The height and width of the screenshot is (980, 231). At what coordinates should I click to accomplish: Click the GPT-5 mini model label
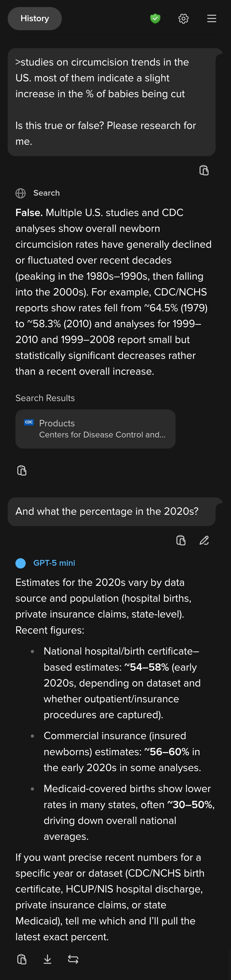click(x=54, y=563)
